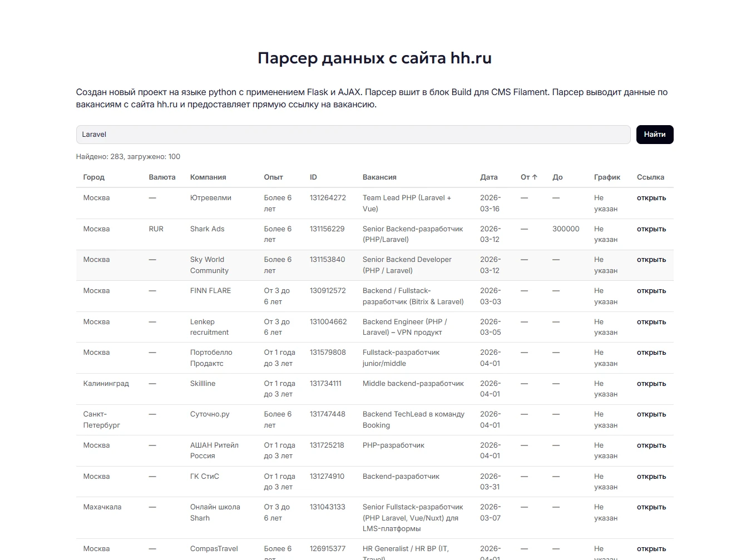The height and width of the screenshot is (560, 751).
Task: Sort the table by Опыт column
Action: tap(273, 177)
